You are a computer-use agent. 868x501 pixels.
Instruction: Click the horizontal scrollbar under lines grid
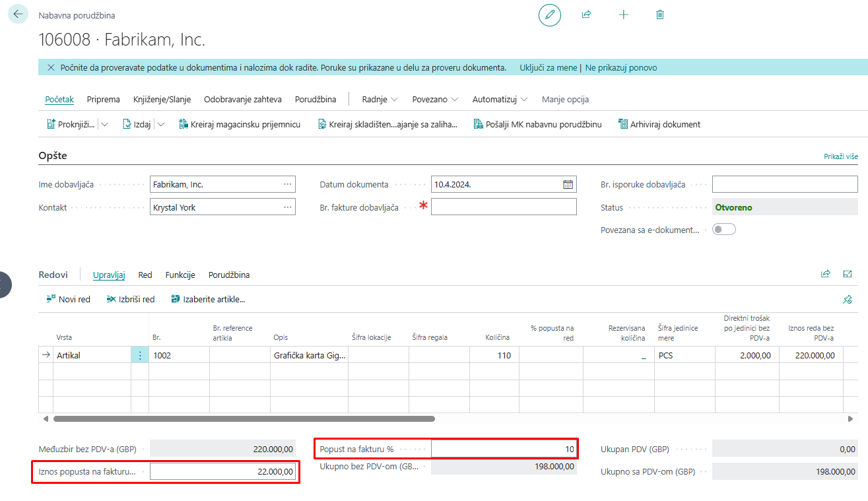pyautogui.click(x=244, y=418)
